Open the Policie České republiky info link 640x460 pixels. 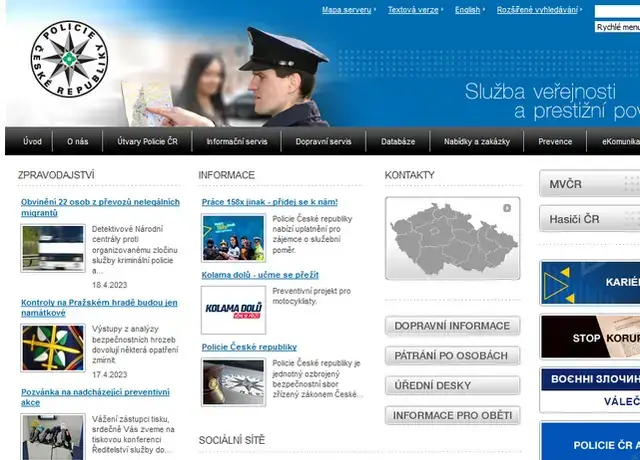249,347
